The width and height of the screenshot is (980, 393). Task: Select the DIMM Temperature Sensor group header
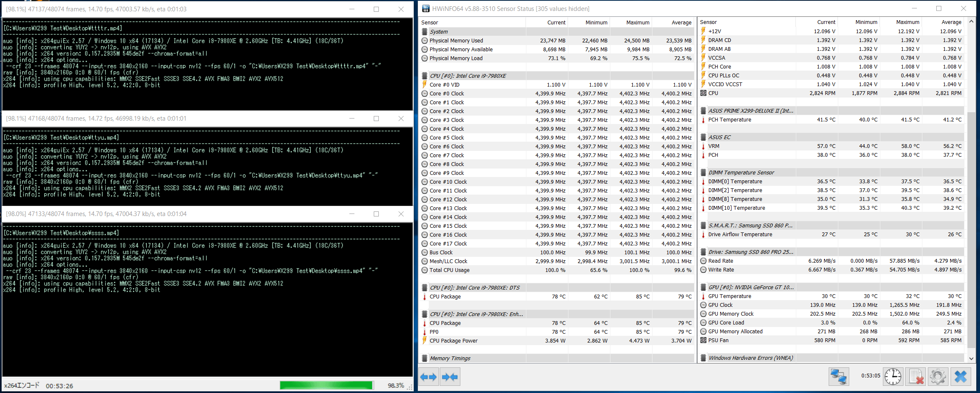[832, 172]
